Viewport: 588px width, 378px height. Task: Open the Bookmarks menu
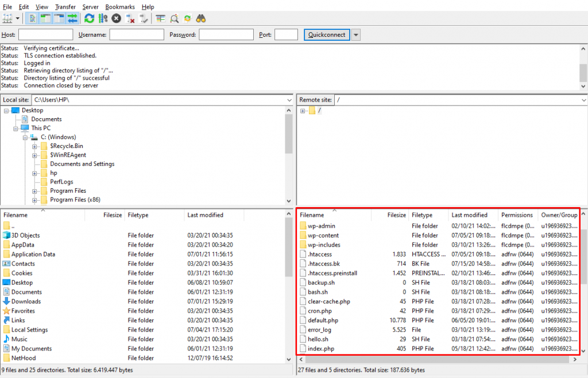(x=120, y=6)
